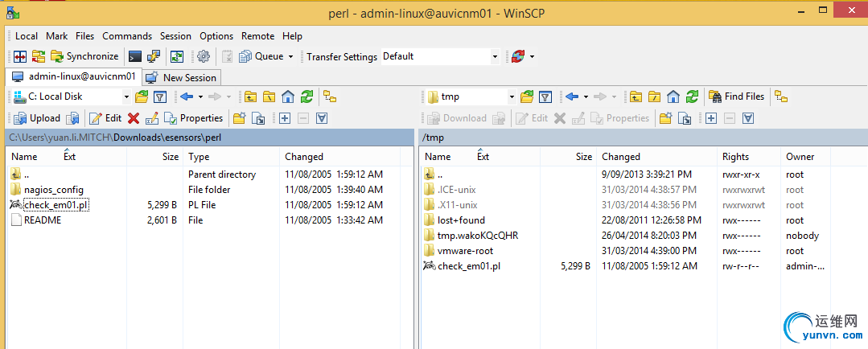Select local README file
The height and width of the screenshot is (349, 868).
43,220
